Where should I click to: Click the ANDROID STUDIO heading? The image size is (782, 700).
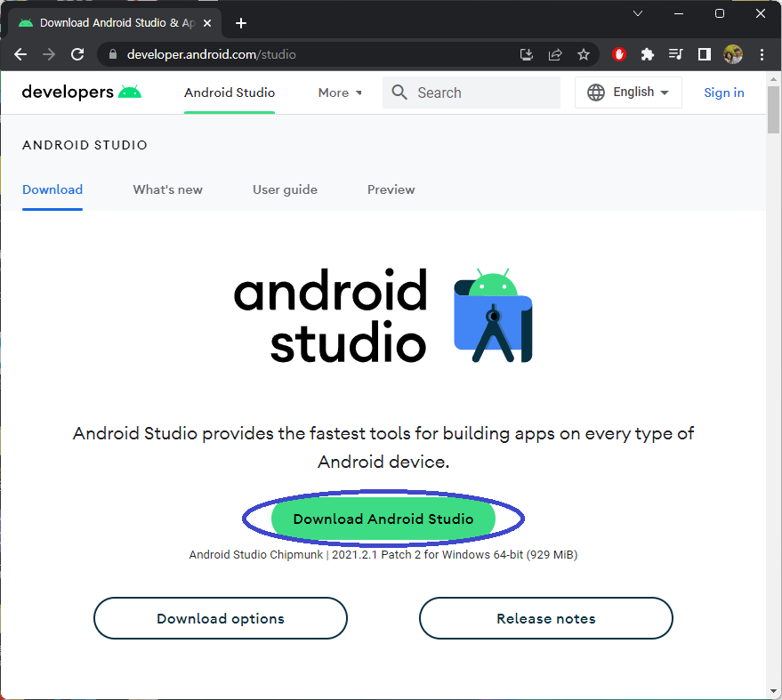[x=85, y=145]
